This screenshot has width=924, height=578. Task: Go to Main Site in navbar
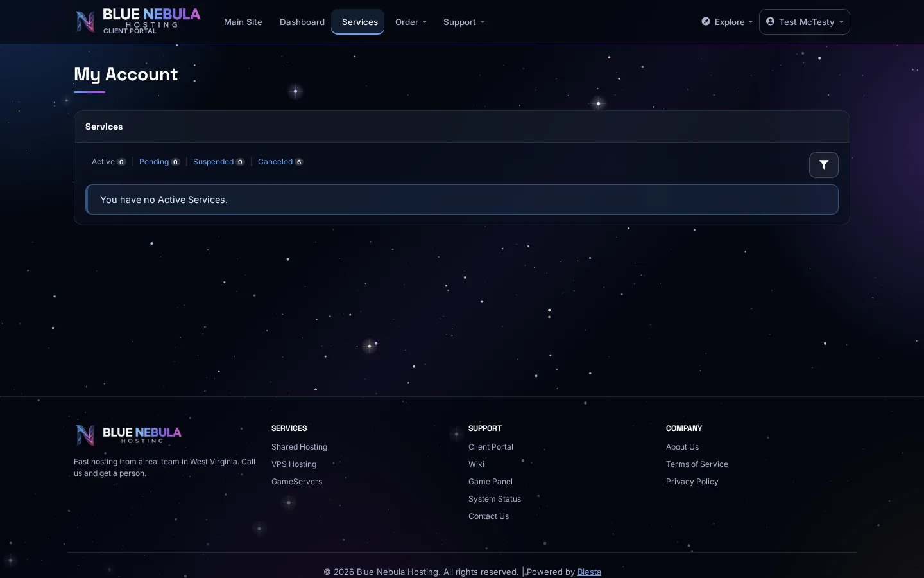click(243, 22)
